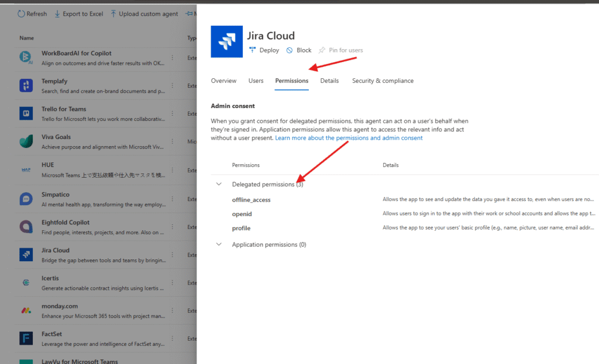
Task: Click Export to Excel in toolbar
Action: [78, 14]
